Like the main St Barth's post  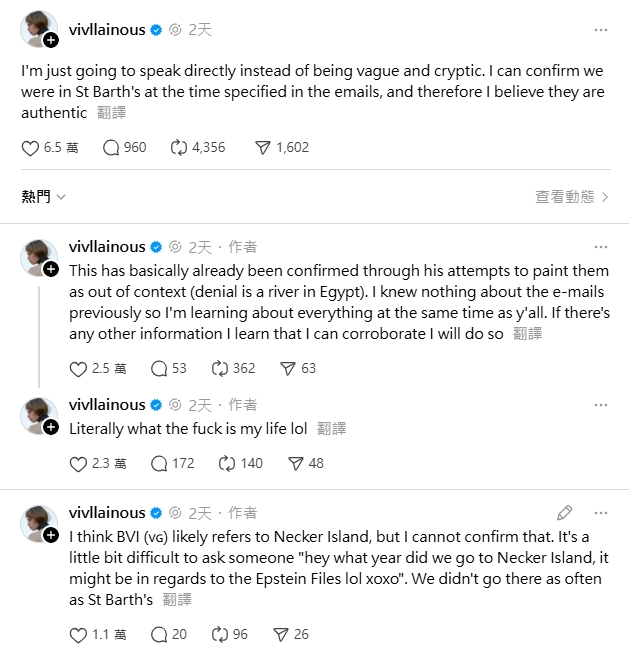click(x=30, y=148)
